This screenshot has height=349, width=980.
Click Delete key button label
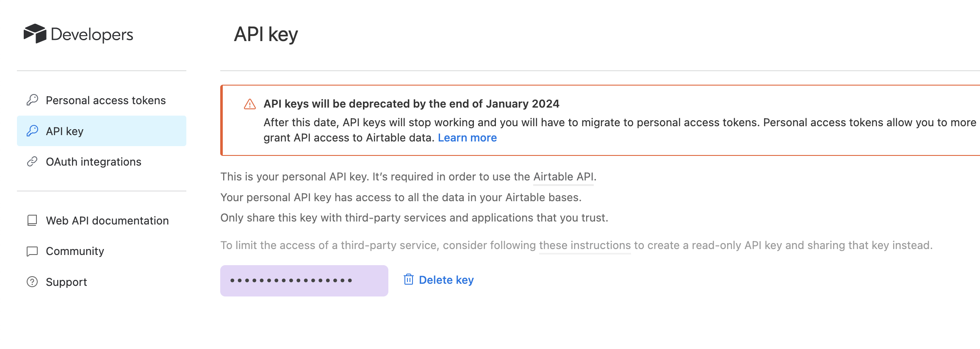pos(446,280)
